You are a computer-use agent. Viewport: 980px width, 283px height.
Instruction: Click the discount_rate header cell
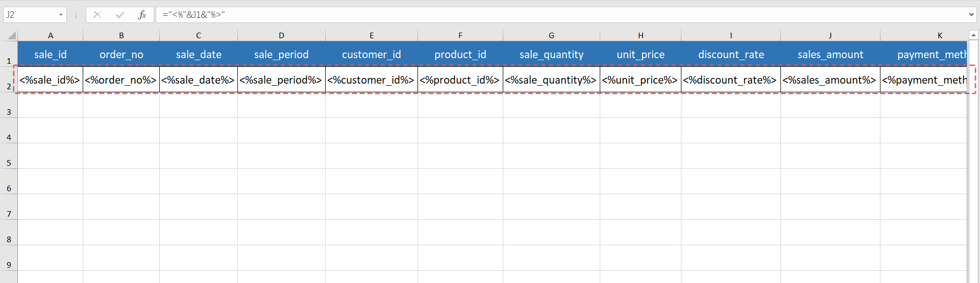point(731,54)
